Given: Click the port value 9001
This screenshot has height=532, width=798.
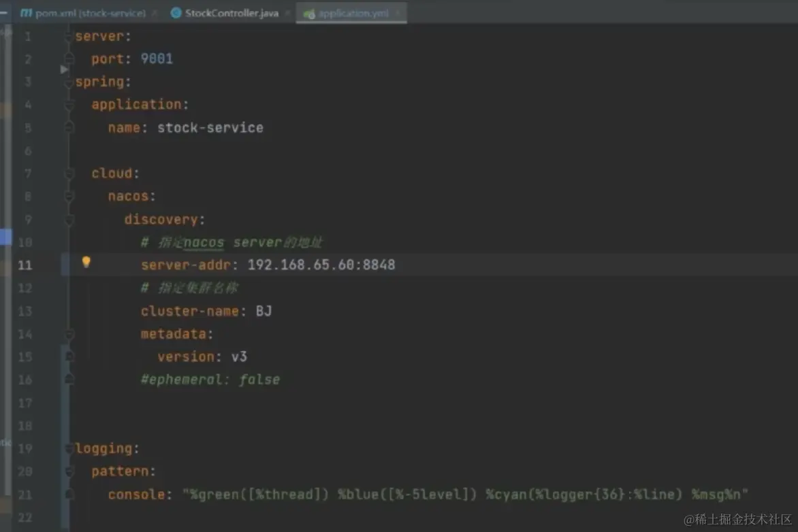Looking at the screenshot, I should point(157,59).
